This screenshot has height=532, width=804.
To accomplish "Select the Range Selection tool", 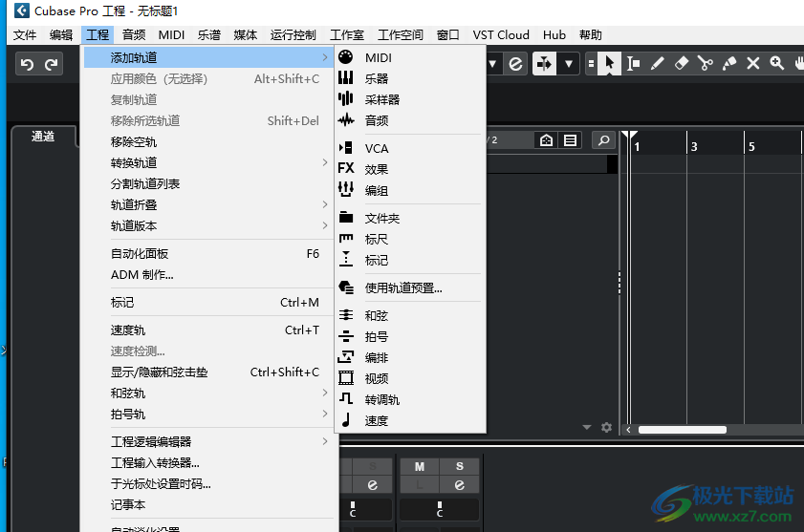I will 633,64.
